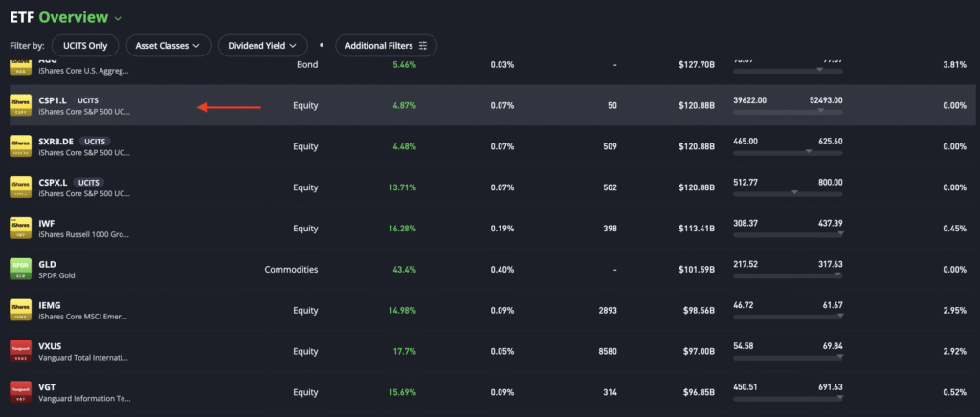The width and height of the screenshot is (980, 417).
Task: Expand the Dividend Yield filter
Action: click(x=262, y=46)
